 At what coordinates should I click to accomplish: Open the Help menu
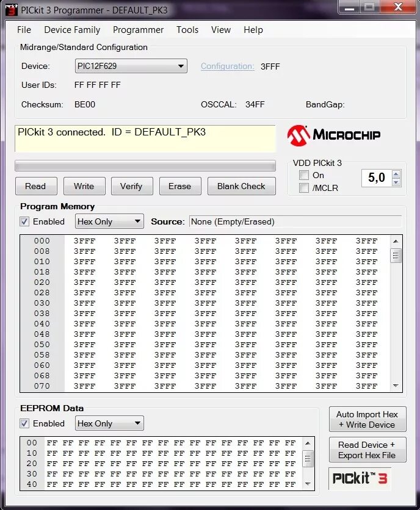(x=253, y=30)
